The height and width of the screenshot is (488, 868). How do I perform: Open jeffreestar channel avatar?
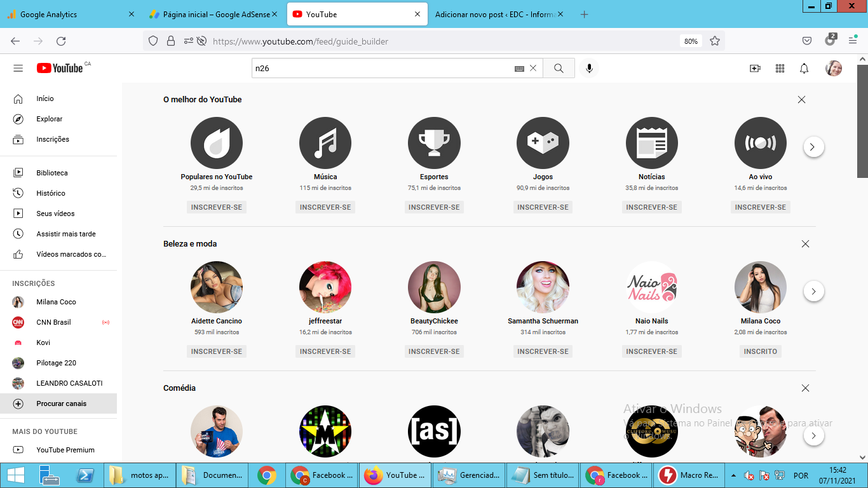tap(325, 287)
